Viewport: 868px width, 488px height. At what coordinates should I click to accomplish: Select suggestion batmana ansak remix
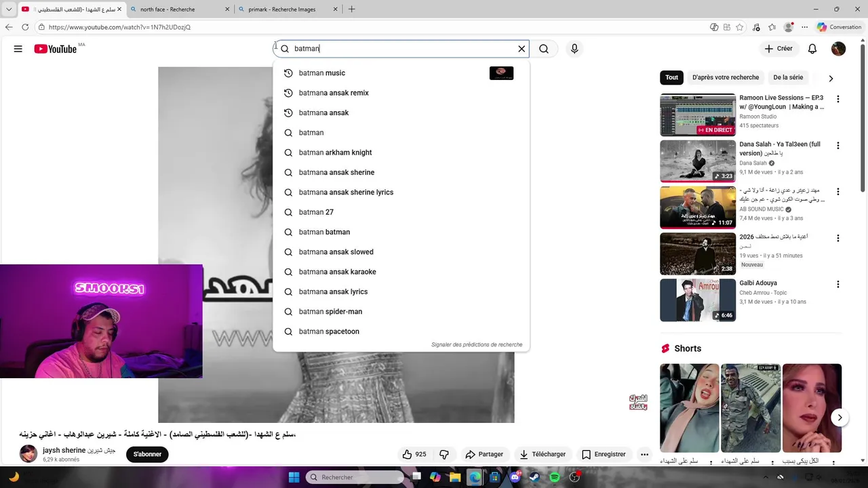pyautogui.click(x=401, y=93)
